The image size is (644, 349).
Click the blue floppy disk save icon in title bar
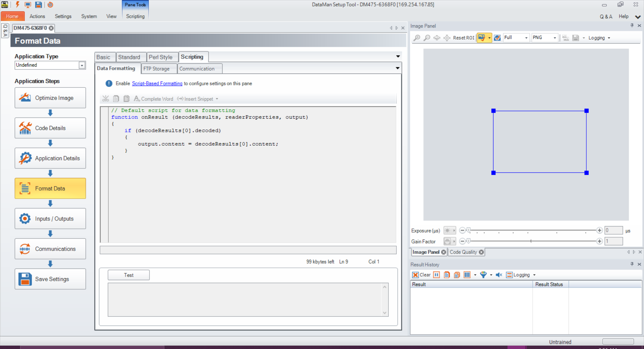[39, 5]
